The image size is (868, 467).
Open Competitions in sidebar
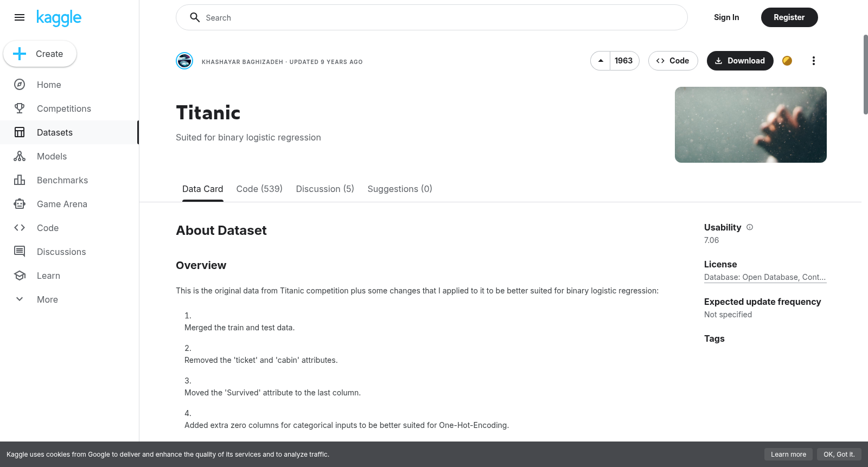coord(64,108)
